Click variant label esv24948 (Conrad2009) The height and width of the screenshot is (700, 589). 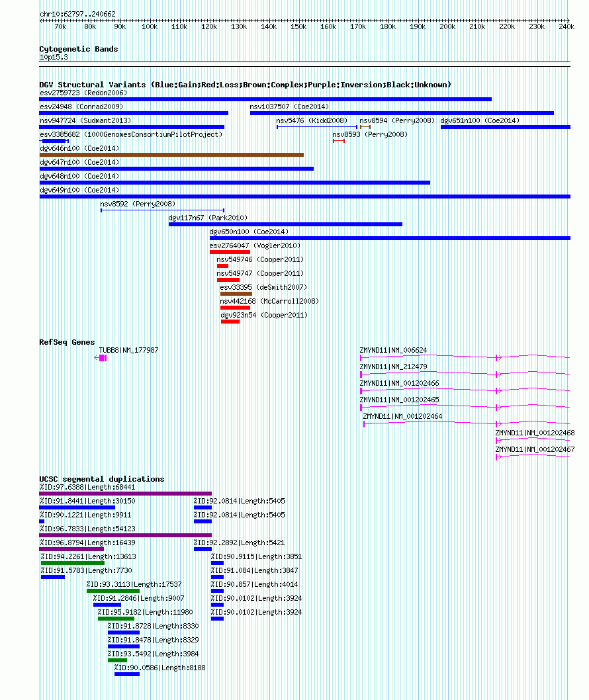(x=81, y=107)
